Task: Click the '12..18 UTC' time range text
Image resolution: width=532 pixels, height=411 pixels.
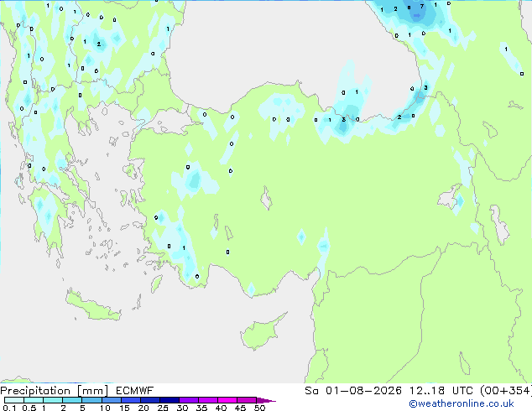Action: pyautogui.click(x=441, y=391)
